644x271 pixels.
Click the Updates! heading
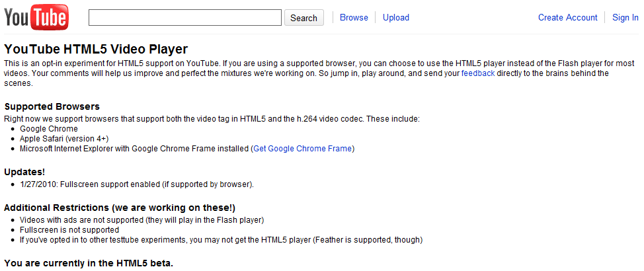click(24, 173)
